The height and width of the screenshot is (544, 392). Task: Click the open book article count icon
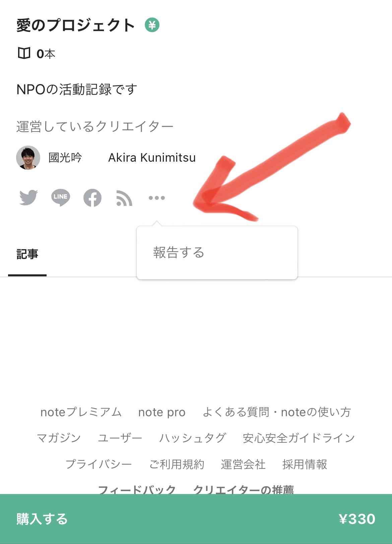24,53
